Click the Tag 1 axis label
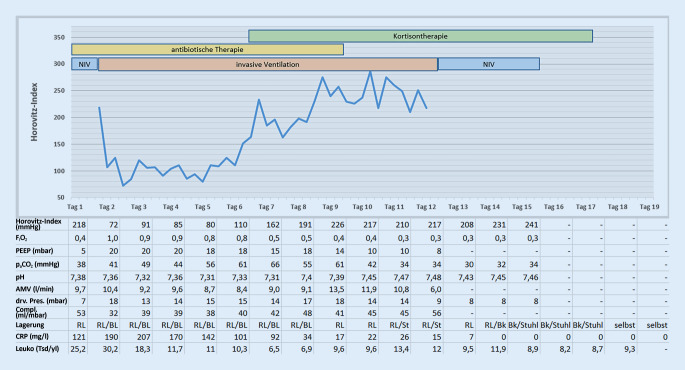 coord(75,207)
